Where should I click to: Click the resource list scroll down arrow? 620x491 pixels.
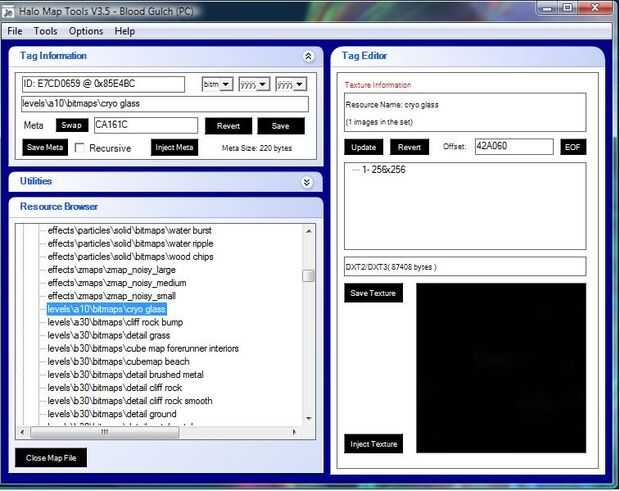click(x=308, y=419)
